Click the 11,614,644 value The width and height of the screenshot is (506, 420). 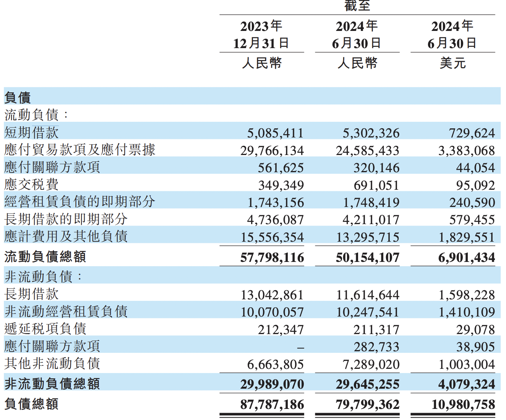point(368,295)
